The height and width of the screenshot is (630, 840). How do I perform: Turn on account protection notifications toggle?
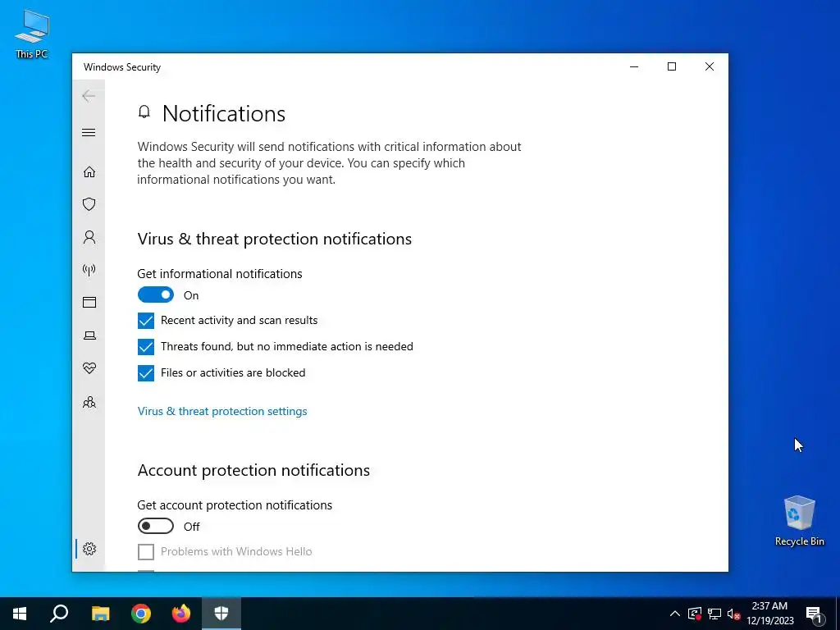[155, 526]
